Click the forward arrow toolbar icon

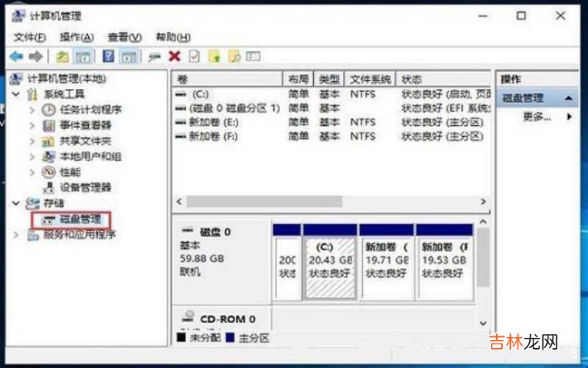tap(35, 57)
